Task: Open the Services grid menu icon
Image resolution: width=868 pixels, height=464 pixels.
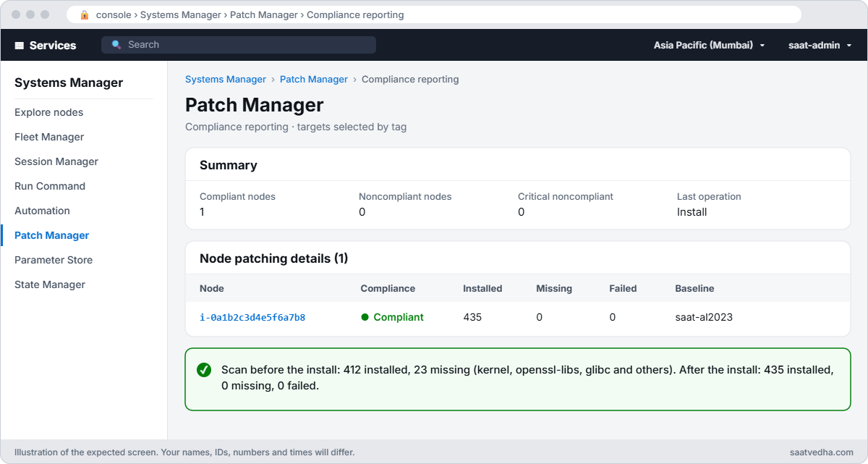Action: (x=20, y=45)
